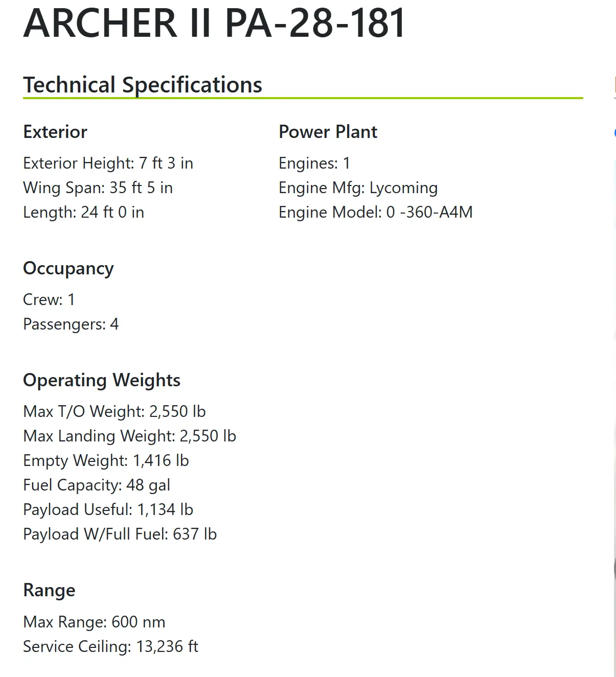Click the Power Plant section heading
The image size is (616, 677).
tap(328, 132)
